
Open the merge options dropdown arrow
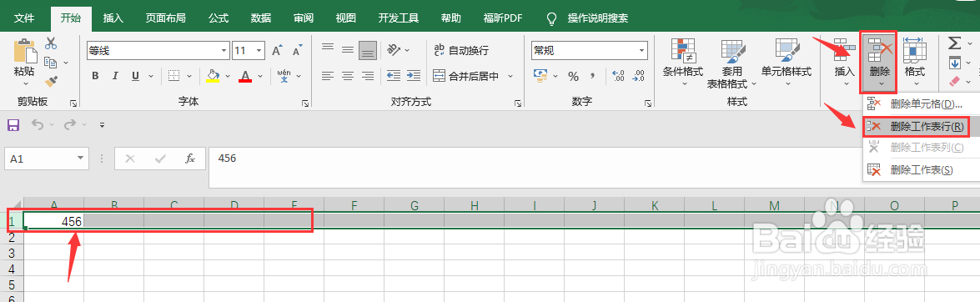(x=510, y=76)
